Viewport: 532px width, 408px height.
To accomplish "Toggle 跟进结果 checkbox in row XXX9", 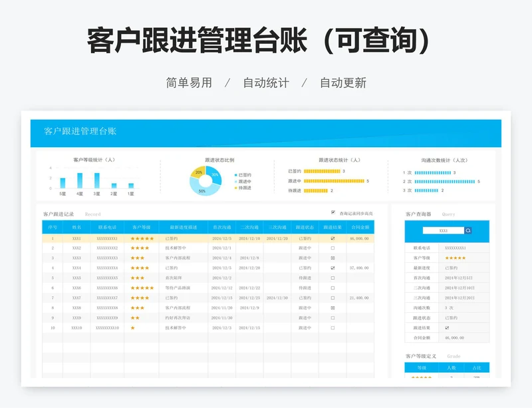I will click(332, 318).
